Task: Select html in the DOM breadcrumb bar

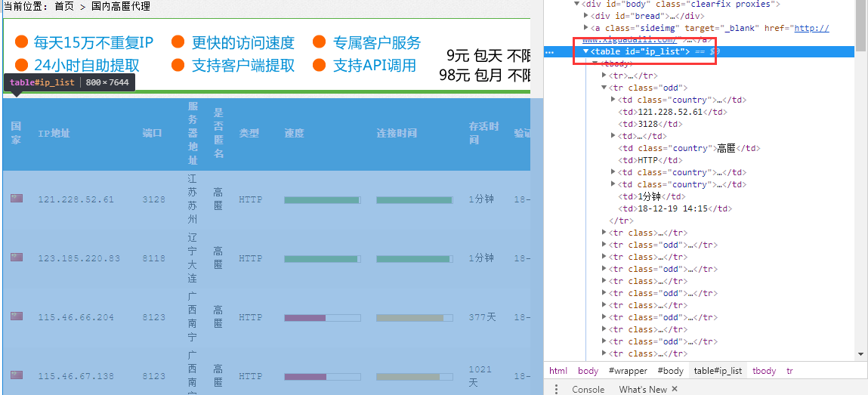Action: (x=558, y=371)
